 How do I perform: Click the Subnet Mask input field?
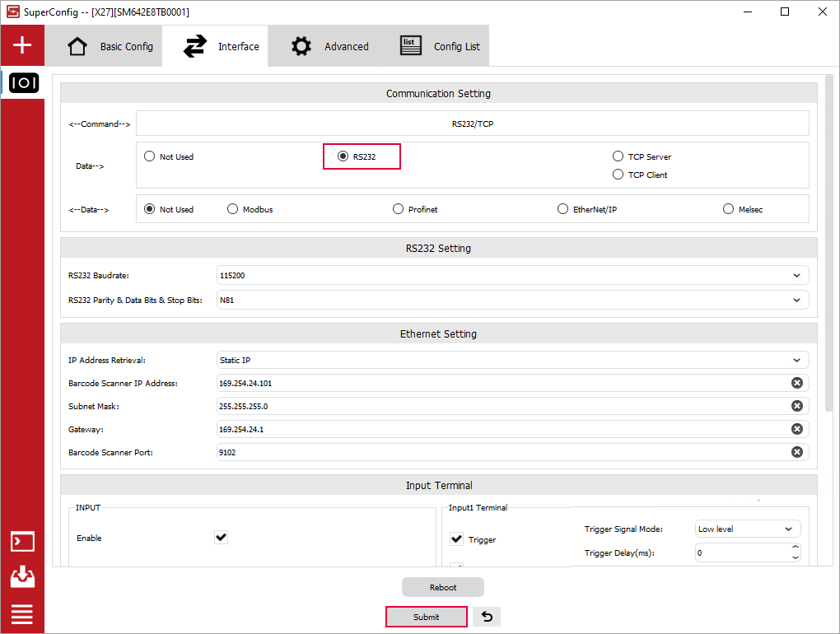pos(502,406)
